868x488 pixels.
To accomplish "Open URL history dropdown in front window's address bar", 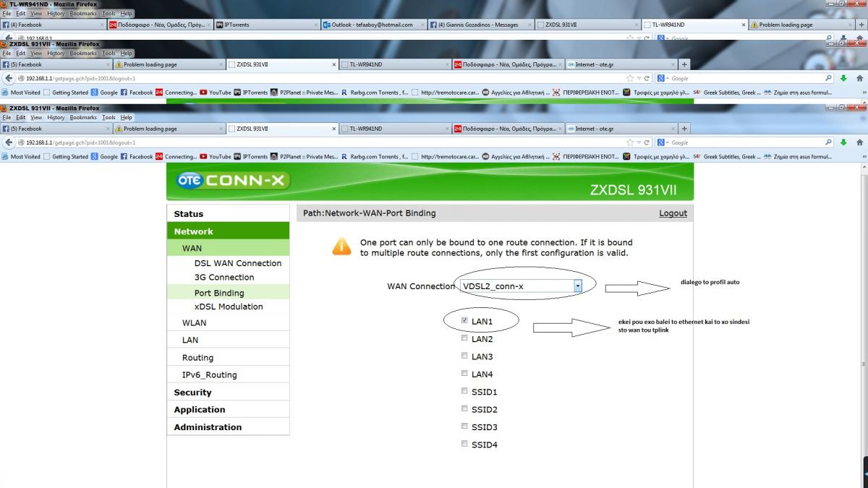I will [639, 142].
